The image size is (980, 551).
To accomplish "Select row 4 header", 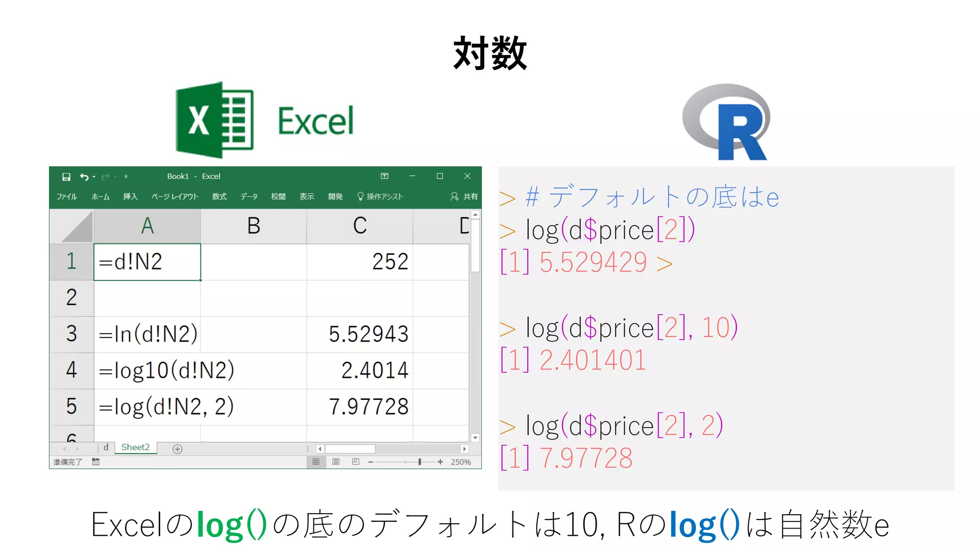I will coord(72,370).
